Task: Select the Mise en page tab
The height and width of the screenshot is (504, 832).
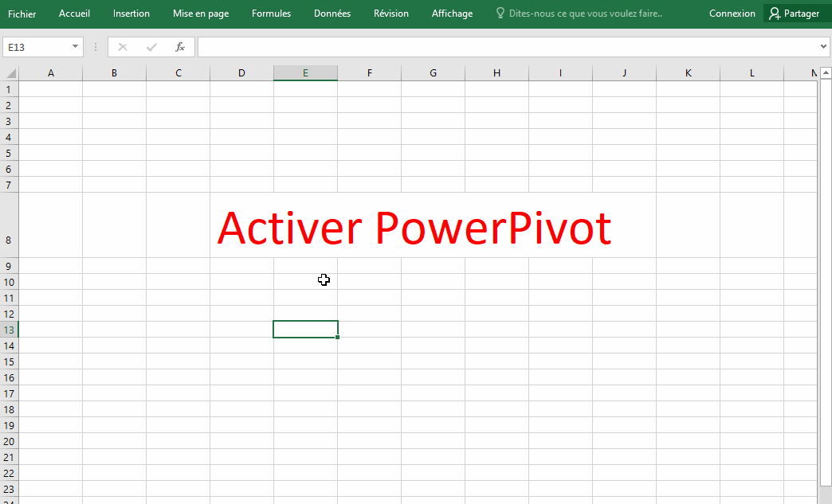Action: pos(201,14)
